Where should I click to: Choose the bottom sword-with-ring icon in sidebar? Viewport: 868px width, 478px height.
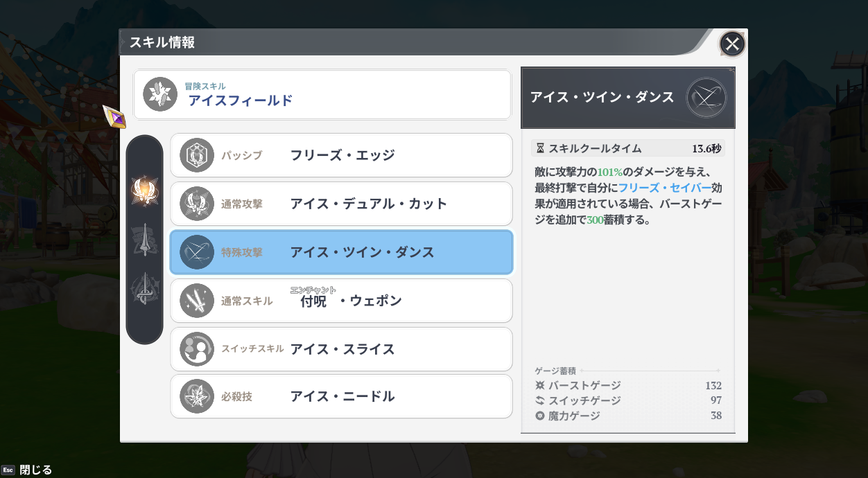(x=145, y=289)
